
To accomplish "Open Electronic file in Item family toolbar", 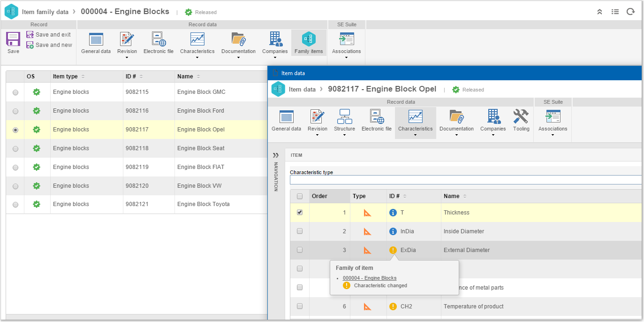I will (159, 43).
